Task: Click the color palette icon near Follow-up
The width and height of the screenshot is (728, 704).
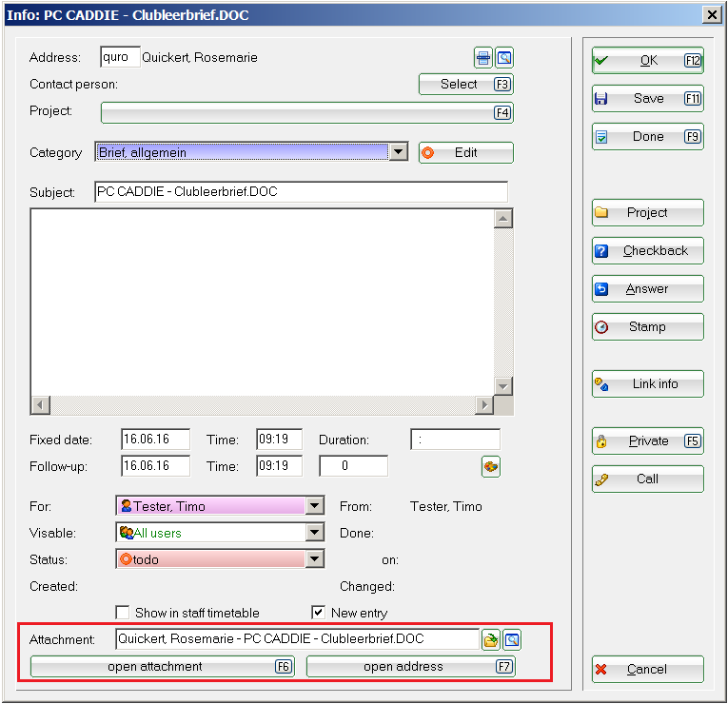Action: click(x=491, y=466)
